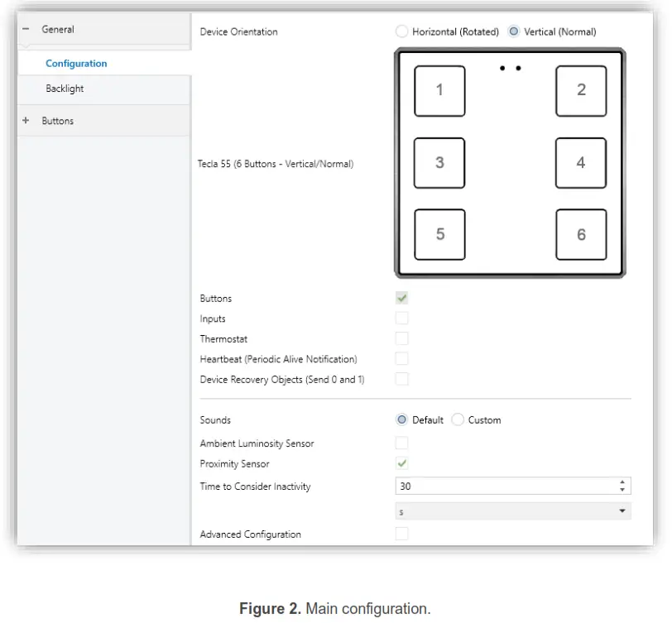
Task: Click the Figure 2 caption text
Action: pyautogui.click(x=334, y=608)
